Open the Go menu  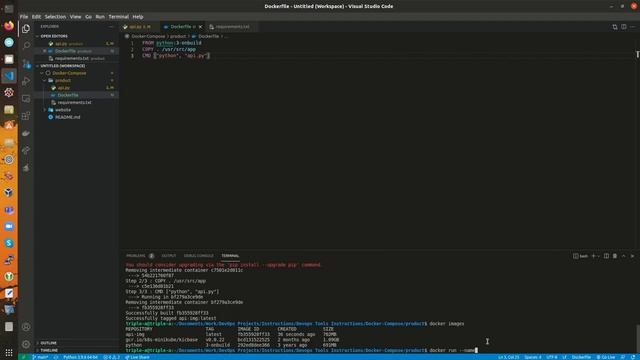pyautogui.click(x=88, y=17)
